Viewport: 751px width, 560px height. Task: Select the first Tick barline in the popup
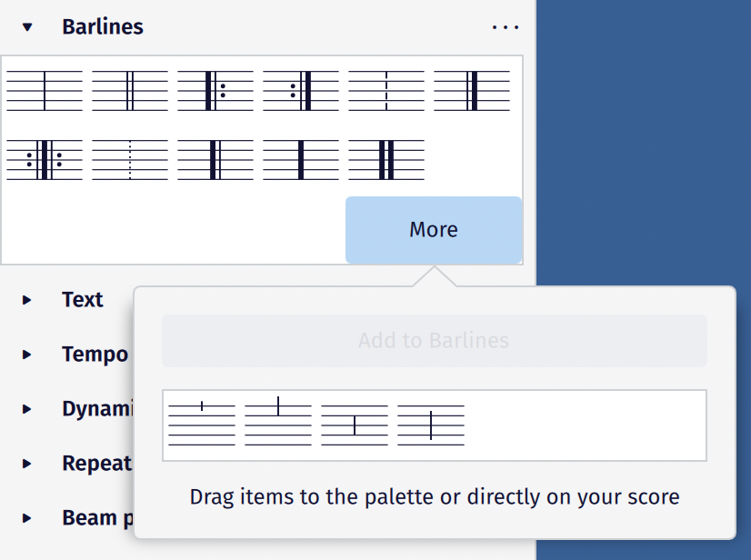202,425
